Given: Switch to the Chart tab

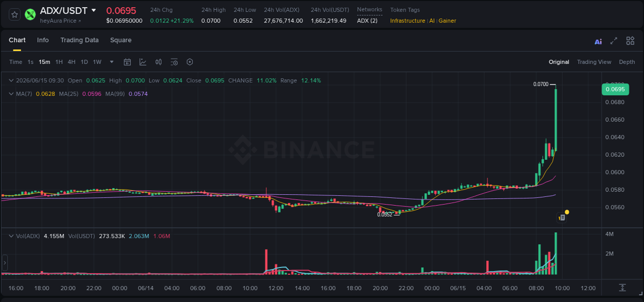Looking at the screenshot, I should click(17, 40).
